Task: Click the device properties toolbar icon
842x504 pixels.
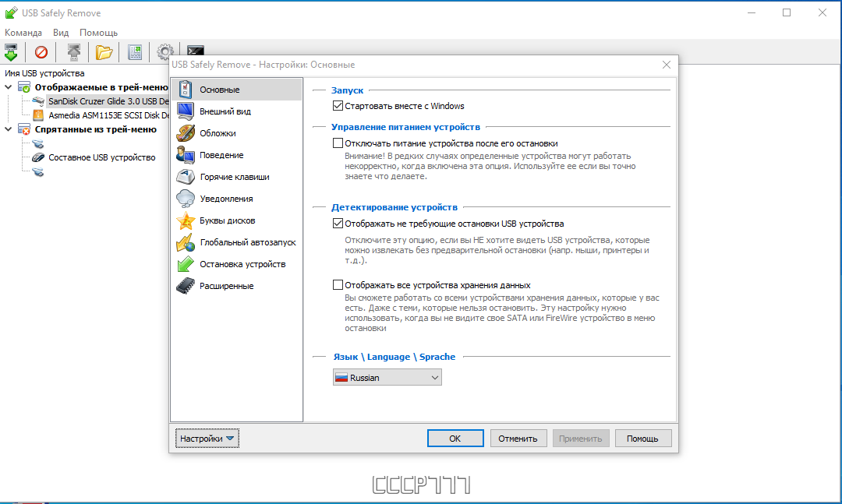Action: click(x=135, y=52)
